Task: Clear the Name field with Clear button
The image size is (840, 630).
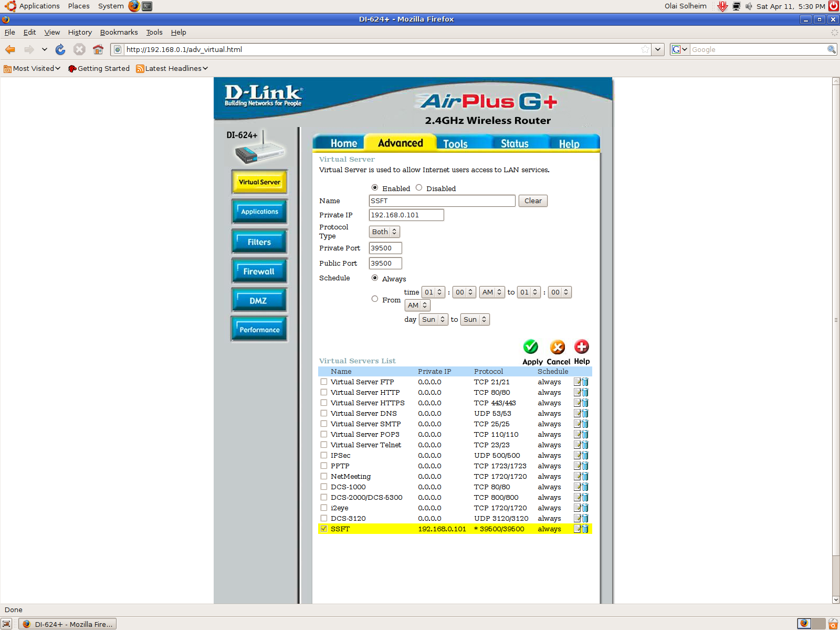Action: pos(533,201)
